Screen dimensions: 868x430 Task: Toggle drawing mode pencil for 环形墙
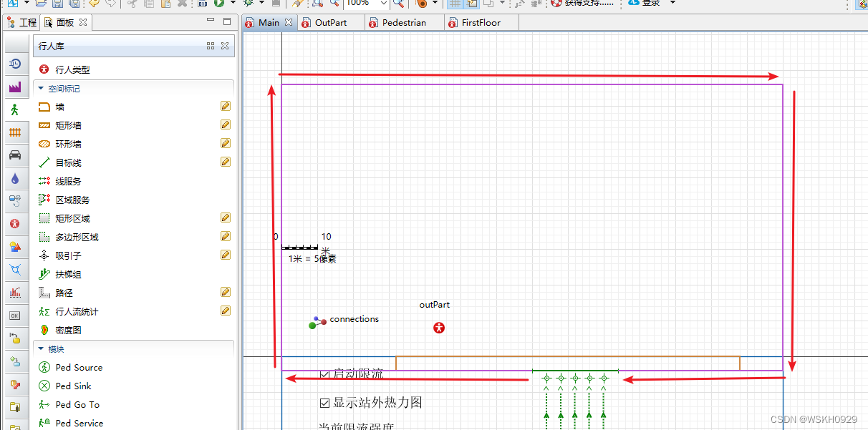(x=226, y=143)
